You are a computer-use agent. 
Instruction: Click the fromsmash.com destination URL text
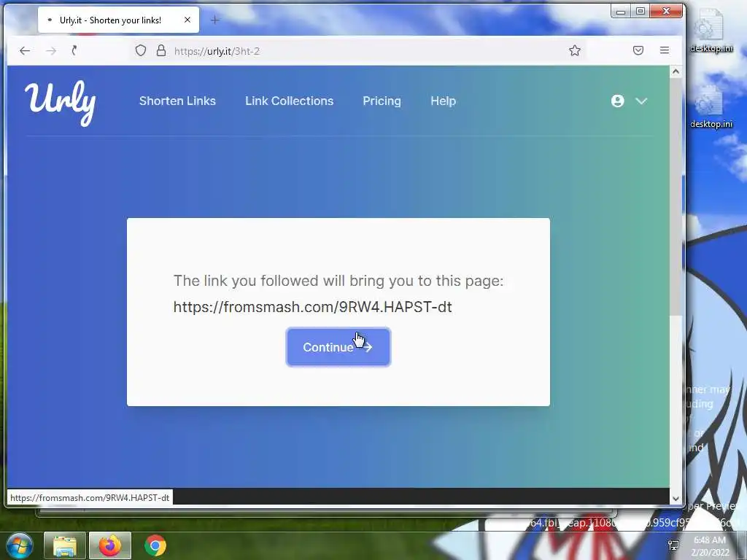click(x=312, y=307)
